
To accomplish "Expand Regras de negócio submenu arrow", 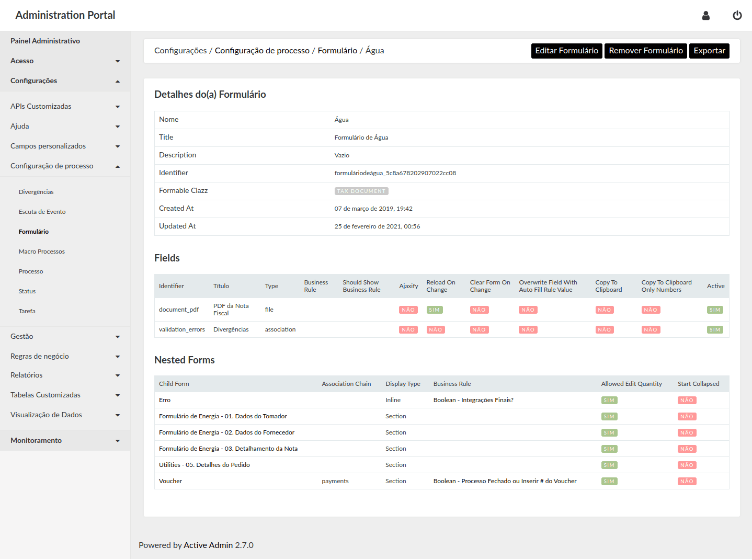I will (x=118, y=357).
